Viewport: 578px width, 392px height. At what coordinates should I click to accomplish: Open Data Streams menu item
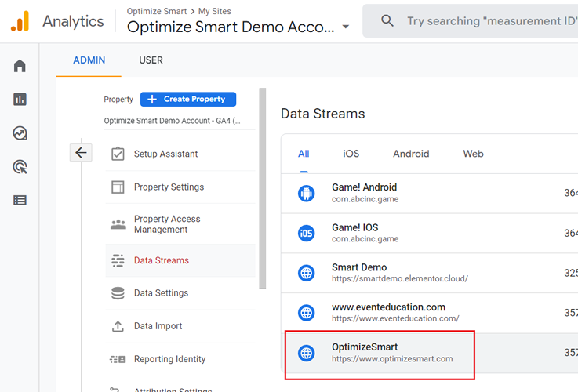(180, 260)
